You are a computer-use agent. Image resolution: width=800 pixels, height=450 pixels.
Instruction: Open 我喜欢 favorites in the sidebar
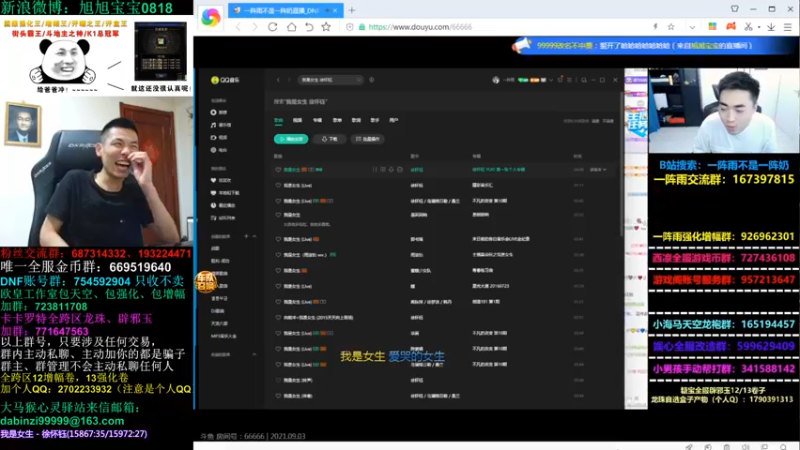[x=221, y=180]
